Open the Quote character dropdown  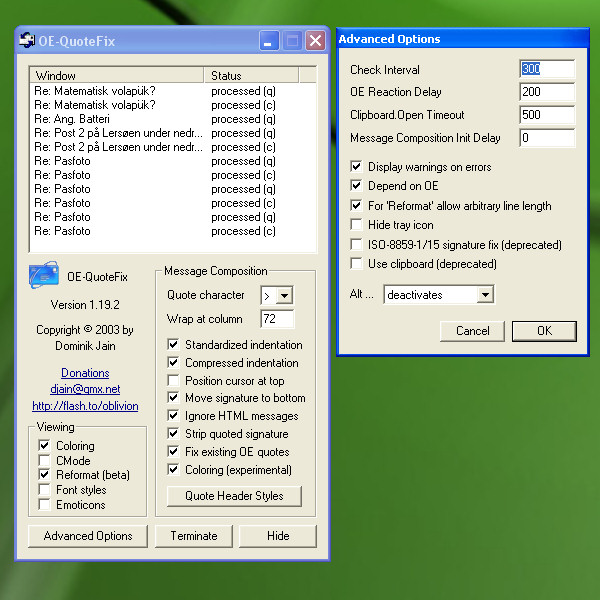tap(284, 295)
